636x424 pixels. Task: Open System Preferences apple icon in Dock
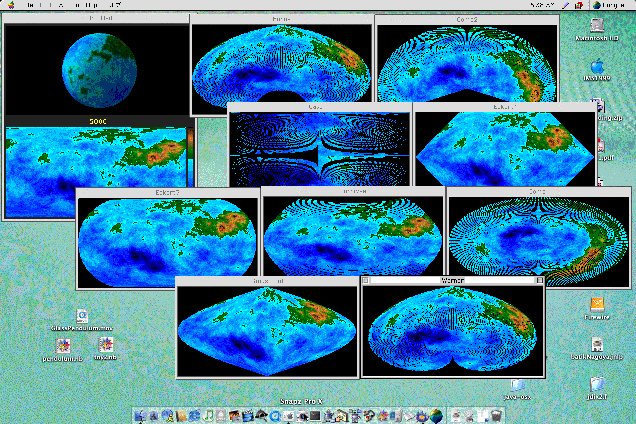coord(289,416)
